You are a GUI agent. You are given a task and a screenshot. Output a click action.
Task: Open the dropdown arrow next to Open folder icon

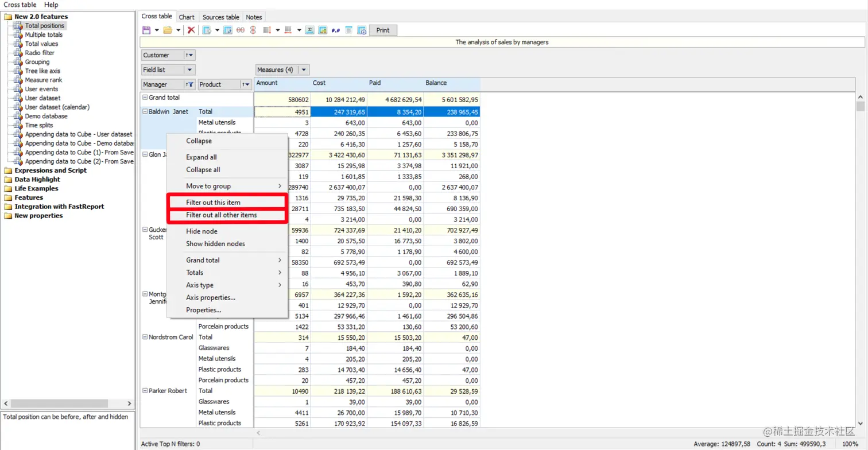coord(179,30)
